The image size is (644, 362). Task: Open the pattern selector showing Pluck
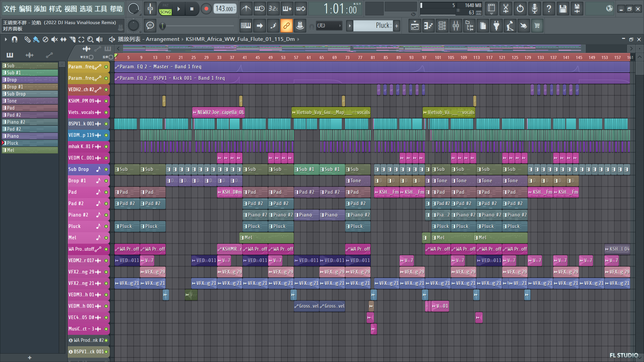373,25
